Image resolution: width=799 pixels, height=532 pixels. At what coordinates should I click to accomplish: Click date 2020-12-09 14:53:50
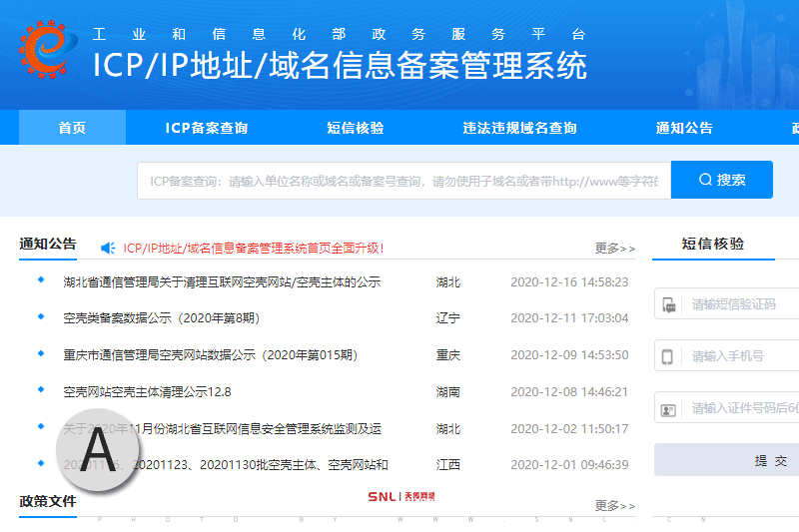click(x=569, y=355)
